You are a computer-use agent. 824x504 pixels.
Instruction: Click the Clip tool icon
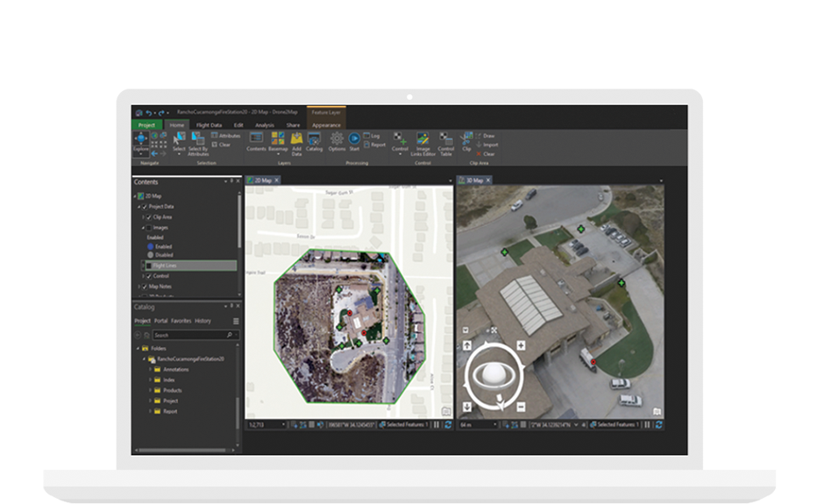(x=467, y=139)
